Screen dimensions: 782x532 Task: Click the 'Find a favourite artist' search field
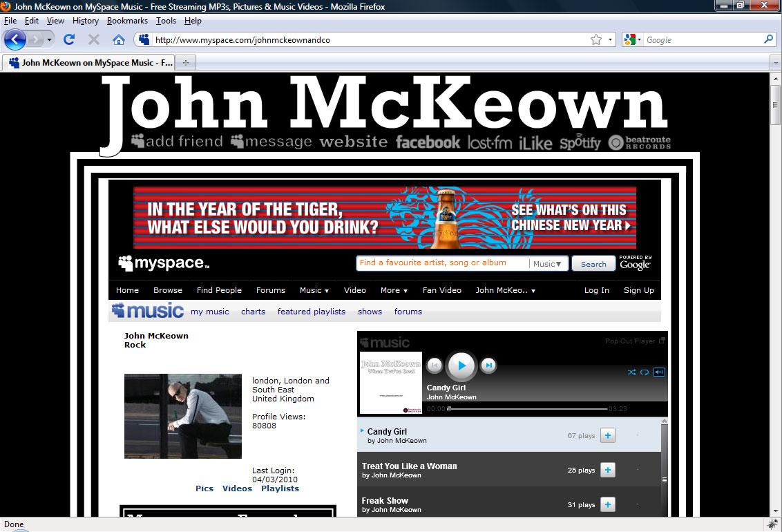pos(442,263)
